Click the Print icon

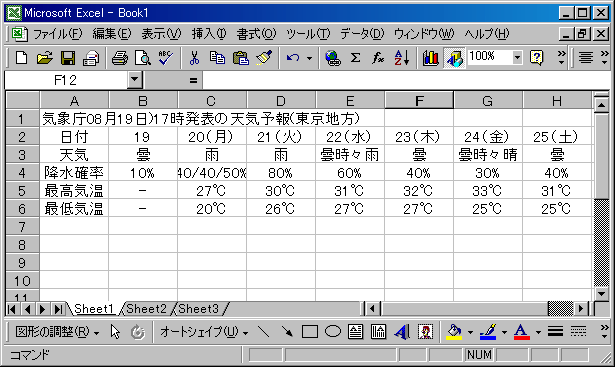pos(119,58)
